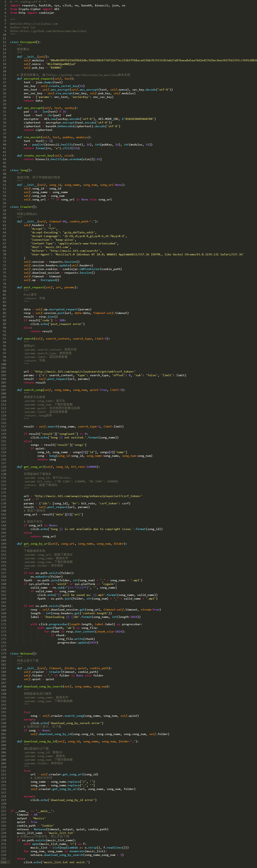
Task: Click the 'def create_secret_key' method header
Action: (x=46, y=156)
